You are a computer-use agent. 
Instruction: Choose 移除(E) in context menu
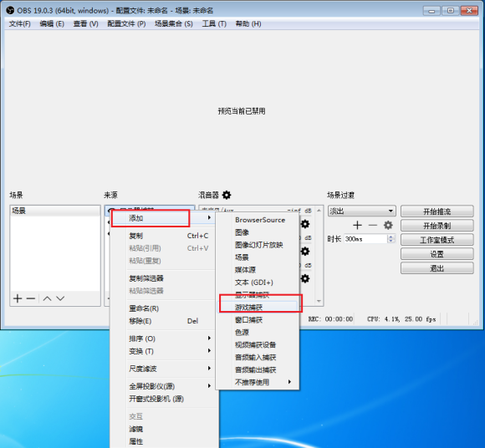click(163, 321)
